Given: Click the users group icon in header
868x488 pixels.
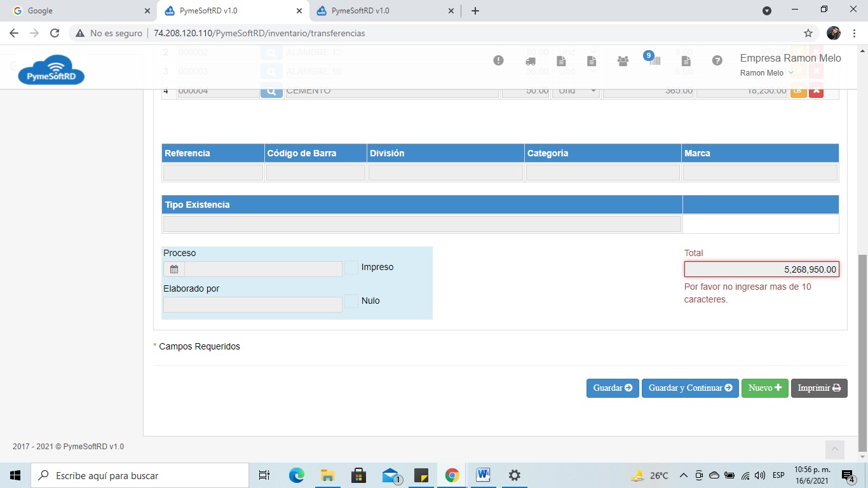Looking at the screenshot, I should pyautogui.click(x=623, y=61).
